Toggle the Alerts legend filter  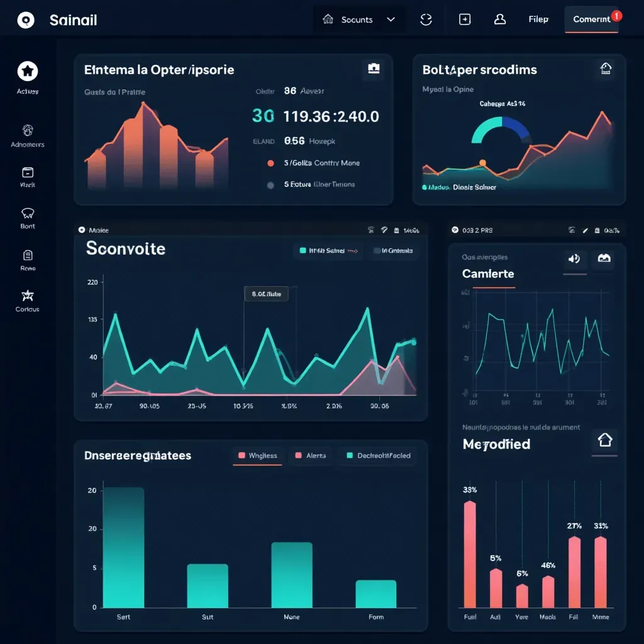pyautogui.click(x=311, y=455)
